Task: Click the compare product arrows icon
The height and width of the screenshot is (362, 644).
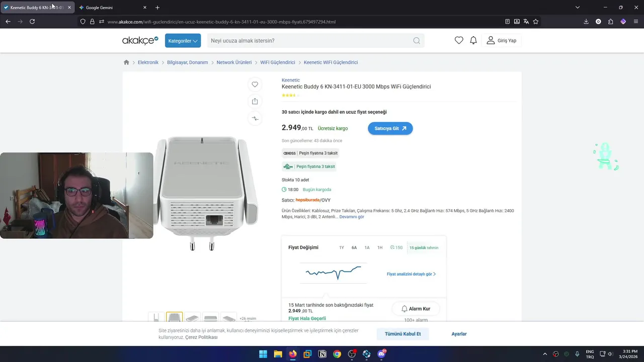Action: pyautogui.click(x=255, y=119)
